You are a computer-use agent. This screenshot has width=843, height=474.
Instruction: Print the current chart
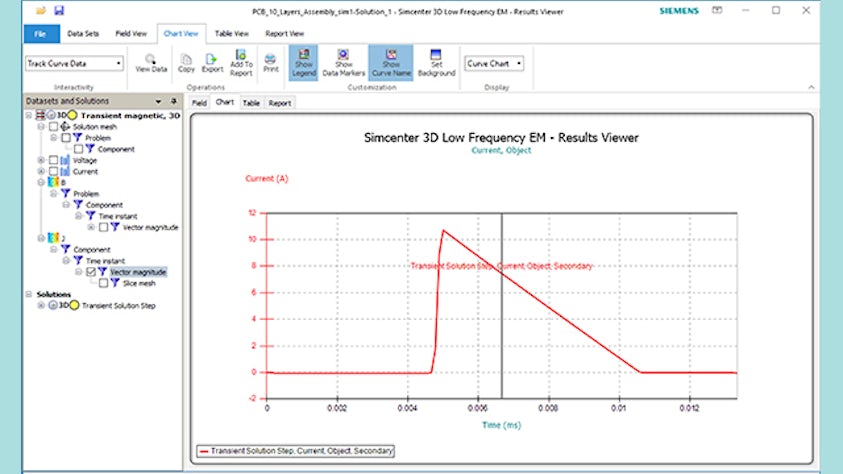[270, 63]
